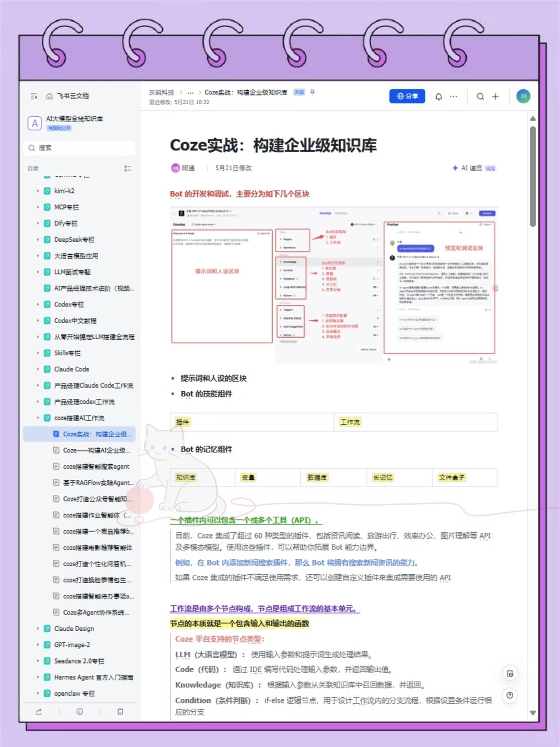Click the trash icon in sidebar footer

120,712
